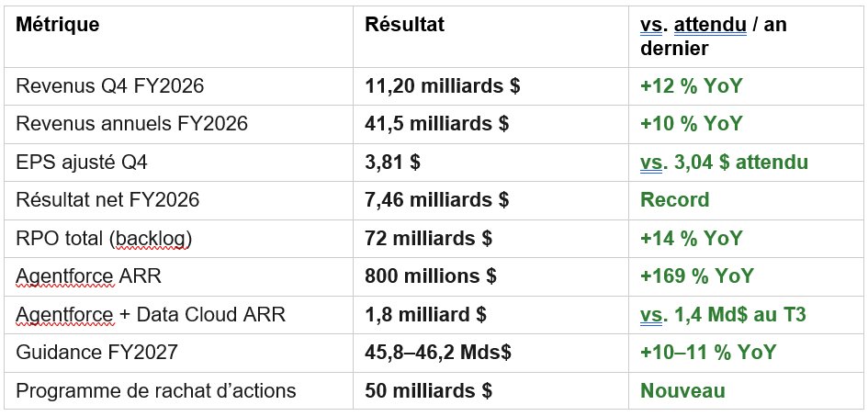Click the "EPS ajusté Q4" cell
This screenshot has width=868, height=416.
(82, 163)
